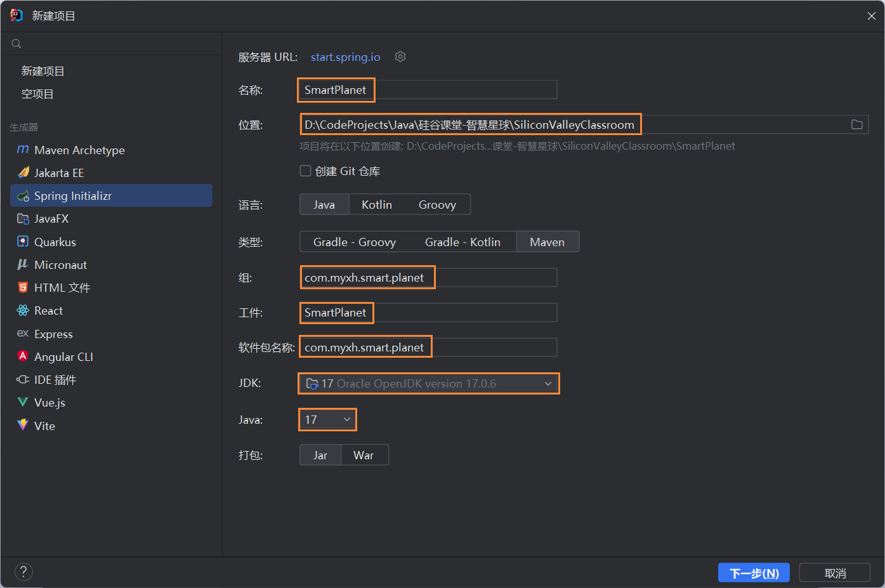Open the JDK 17 Oracle OpenJDK dropdown

tap(429, 383)
